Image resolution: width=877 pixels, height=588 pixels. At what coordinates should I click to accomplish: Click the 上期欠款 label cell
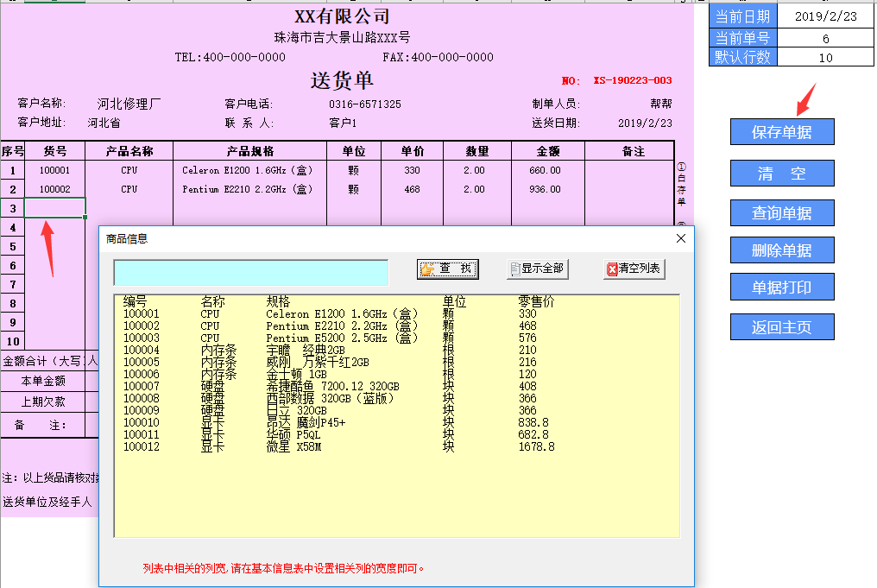43,401
